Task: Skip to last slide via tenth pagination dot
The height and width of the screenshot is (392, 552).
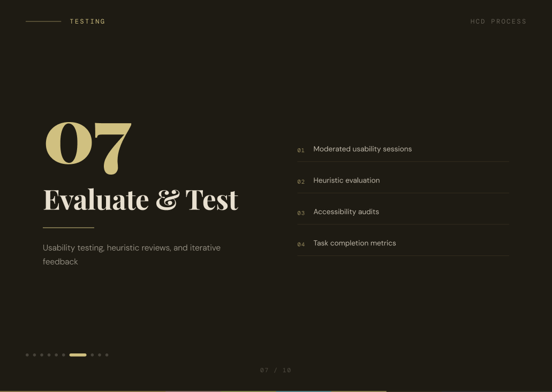Action: tap(107, 355)
